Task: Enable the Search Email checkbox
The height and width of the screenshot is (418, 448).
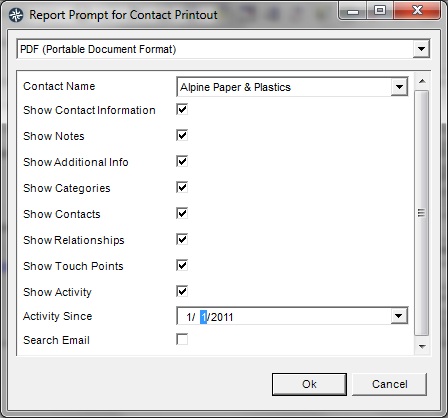Action: tap(182, 339)
